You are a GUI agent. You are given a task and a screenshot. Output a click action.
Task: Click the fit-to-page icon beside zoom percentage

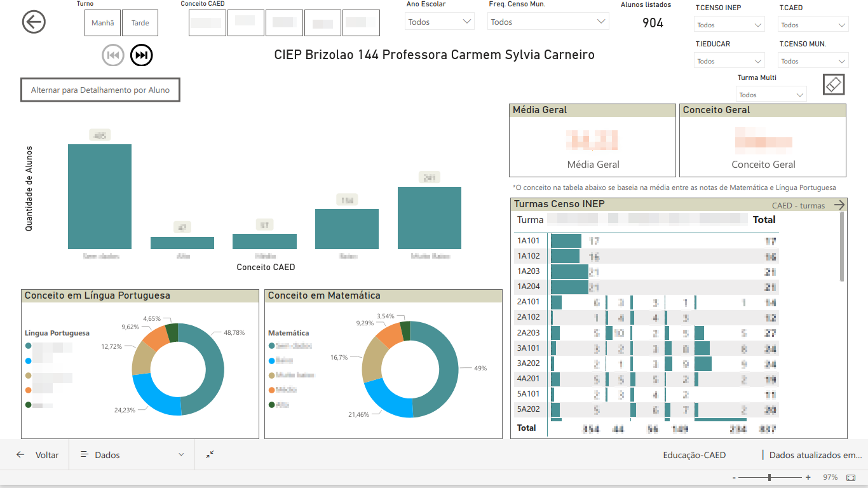(851, 477)
